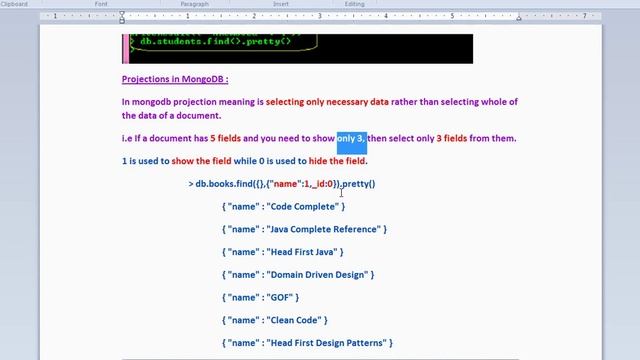Click the line containing "GOF"

260,298
